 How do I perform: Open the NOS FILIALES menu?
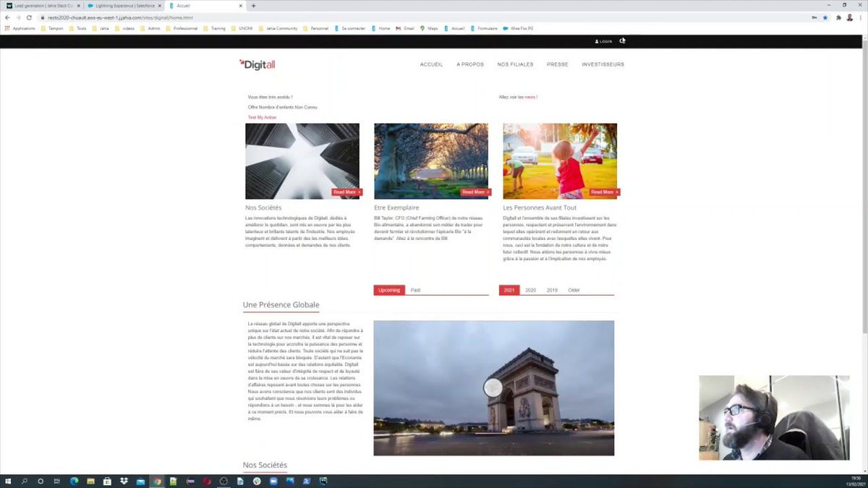coord(515,64)
